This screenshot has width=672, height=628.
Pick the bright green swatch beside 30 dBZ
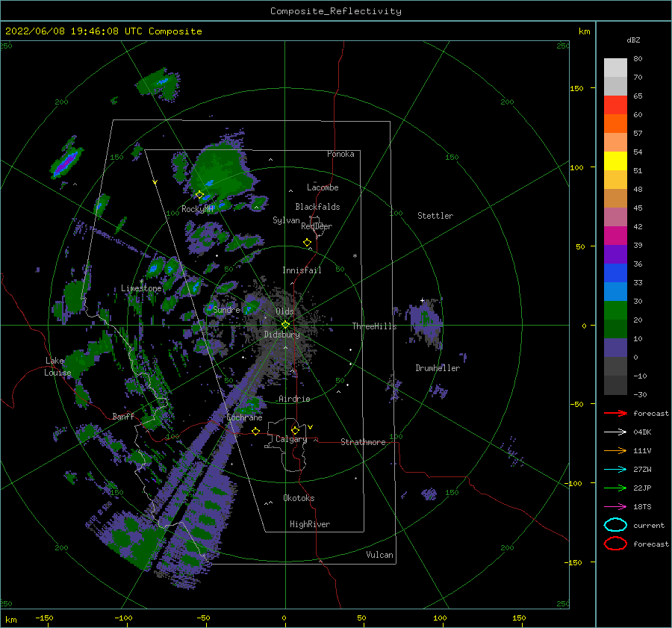(615, 310)
